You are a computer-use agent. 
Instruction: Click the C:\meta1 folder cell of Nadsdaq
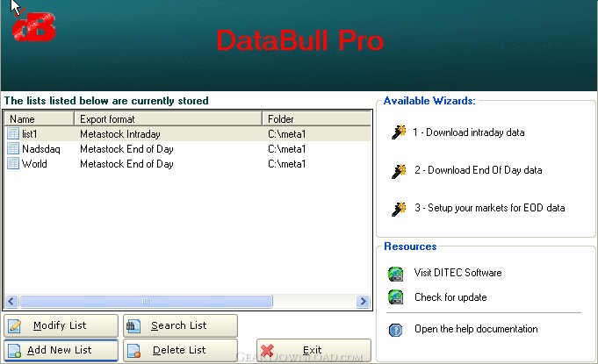(287, 149)
